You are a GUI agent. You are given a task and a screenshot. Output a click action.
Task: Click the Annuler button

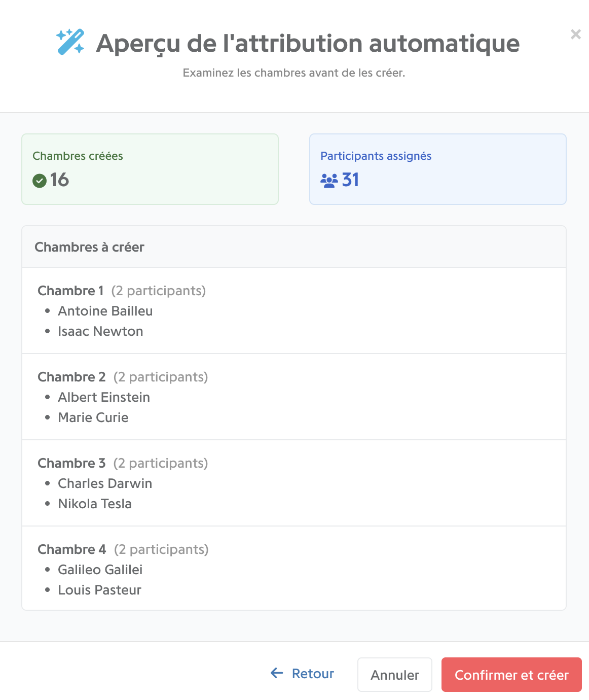395,675
